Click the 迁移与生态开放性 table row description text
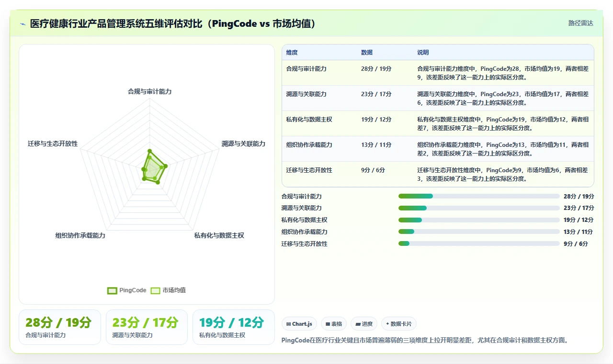 pyautogui.click(x=503, y=174)
